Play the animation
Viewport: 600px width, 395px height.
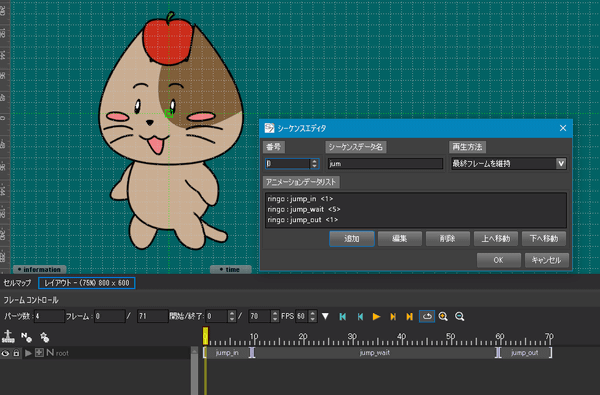(x=377, y=317)
